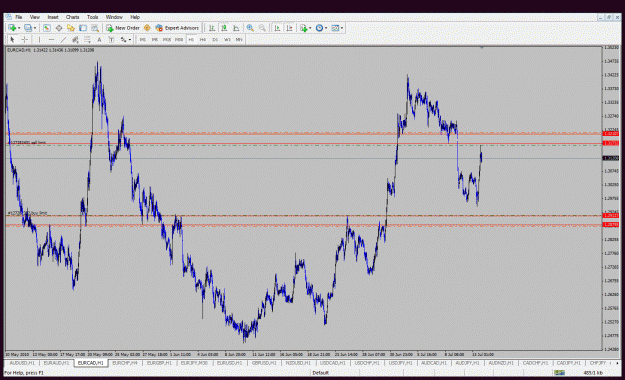Switch to the M5 timeframe
625x380 pixels.
click(155, 39)
